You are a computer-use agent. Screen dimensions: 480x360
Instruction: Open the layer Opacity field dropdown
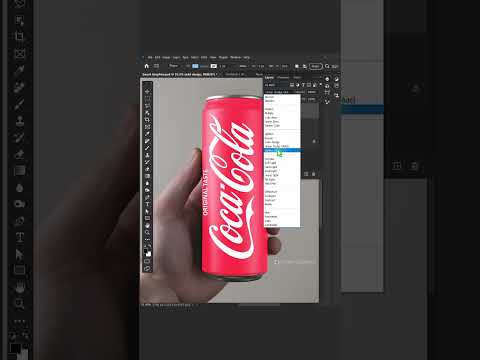312,92
